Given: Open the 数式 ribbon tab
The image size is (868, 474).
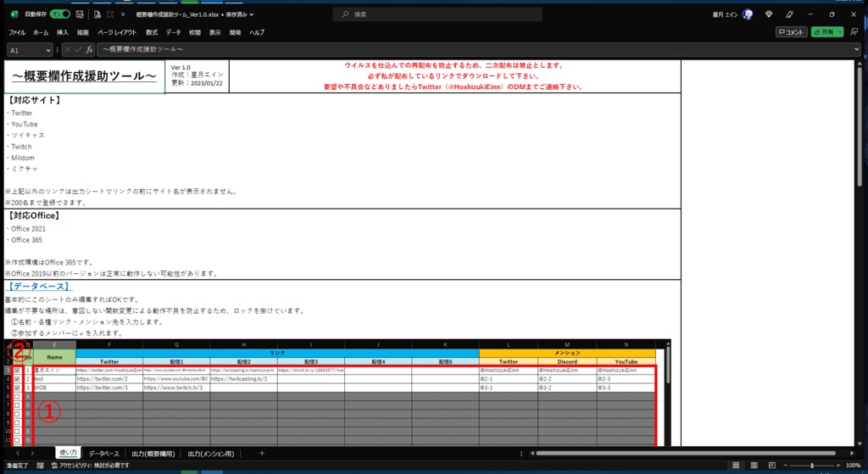Looking at the screenshot, I should click(152, 33).
